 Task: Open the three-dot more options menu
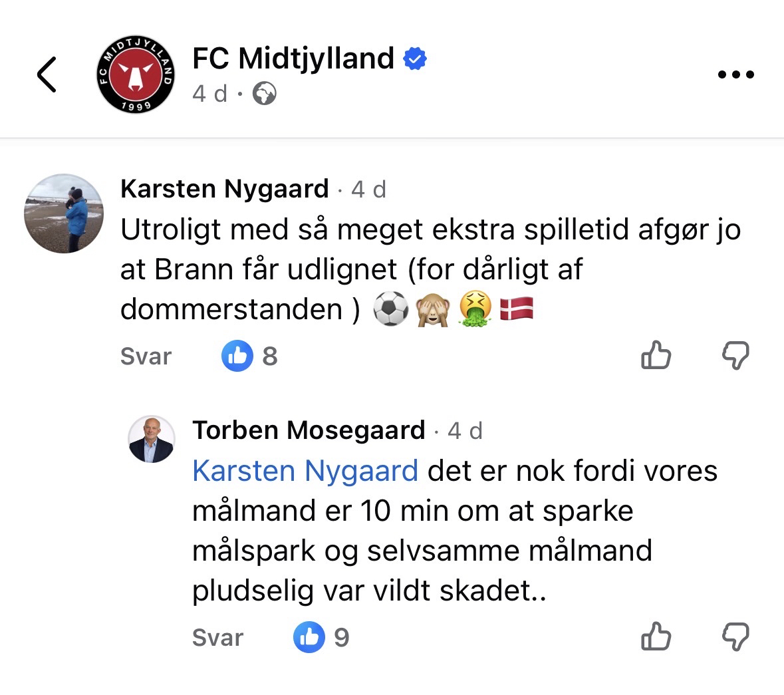point(736,74)
